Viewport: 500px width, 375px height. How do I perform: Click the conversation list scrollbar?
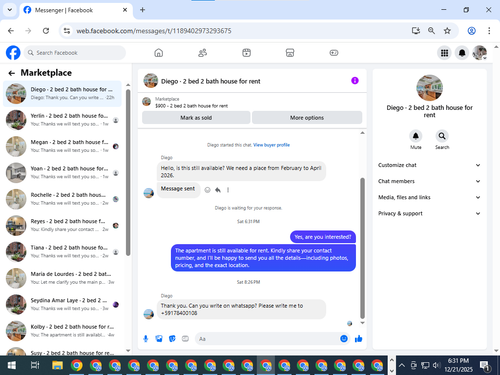coord(128,173)
